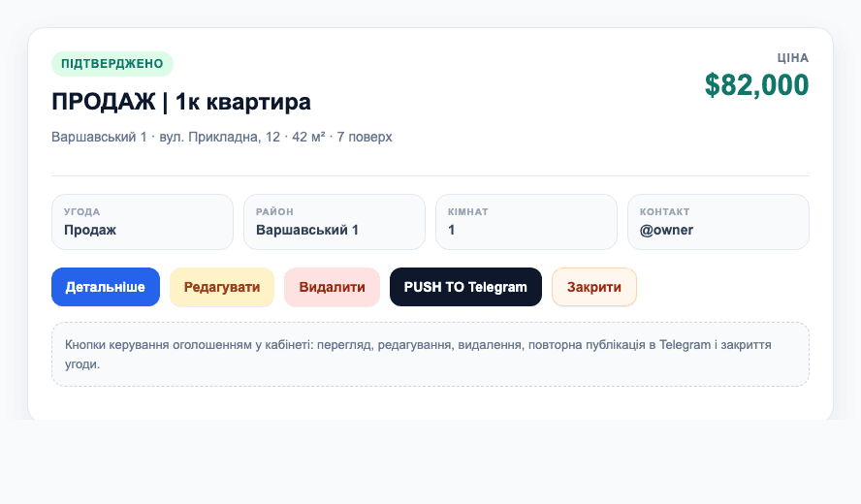Push listing with PUSH TO Telegram button
Image resolution: width=861 pixels, height=504 pixels.
[465, 287]
